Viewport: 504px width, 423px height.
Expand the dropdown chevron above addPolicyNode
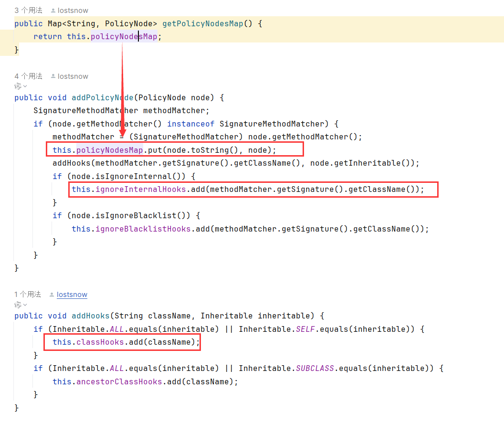(25, 86)
